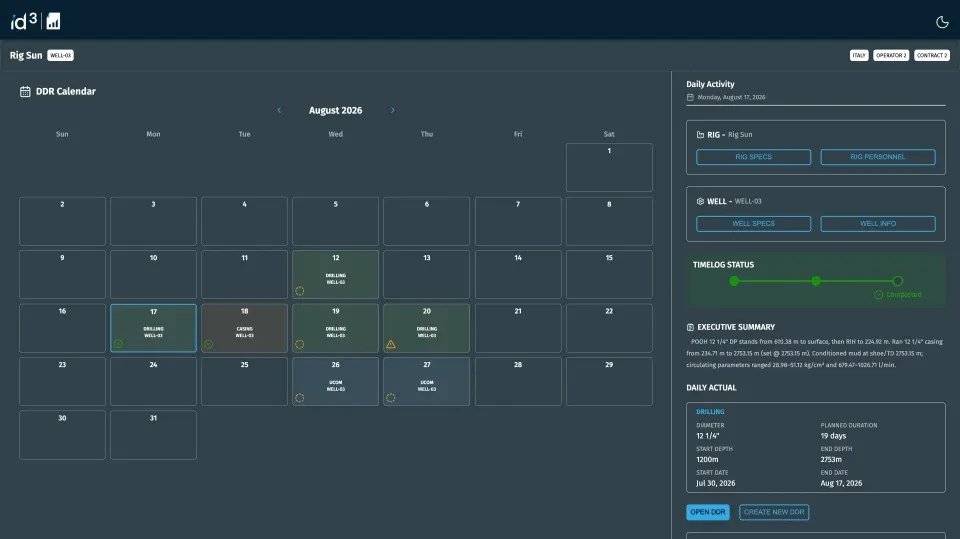Click the DRILLING heading in Daily Actual
The height and width of the screenshot is (539, 960).
(x=710, y=412)
